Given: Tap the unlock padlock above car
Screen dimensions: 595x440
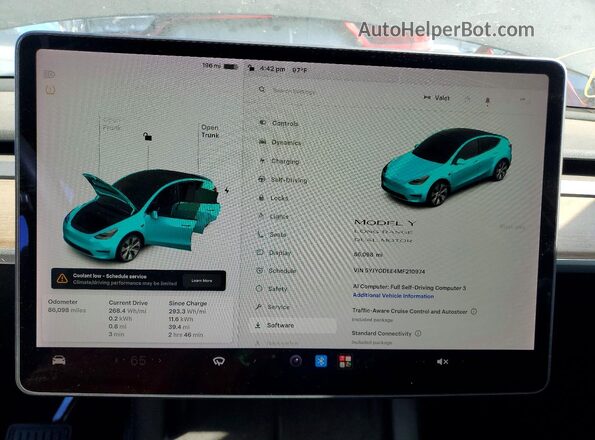Looking at the screenshot, I should tap(147, 136).
